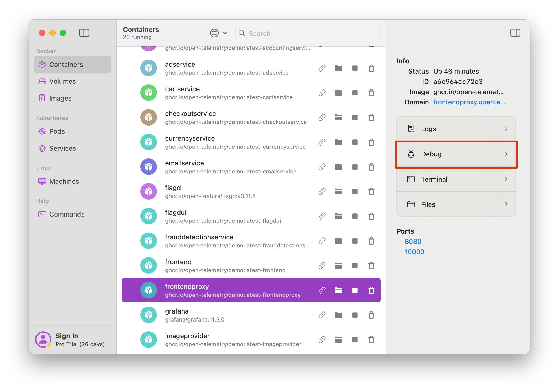The height and width of the screenshot is (392, 559).
Task: Delete the imageprovider container
Action: point(371,340)
